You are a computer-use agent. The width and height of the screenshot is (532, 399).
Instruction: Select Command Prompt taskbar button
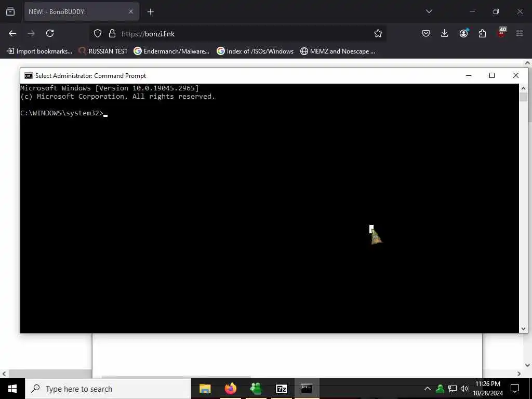307,389
